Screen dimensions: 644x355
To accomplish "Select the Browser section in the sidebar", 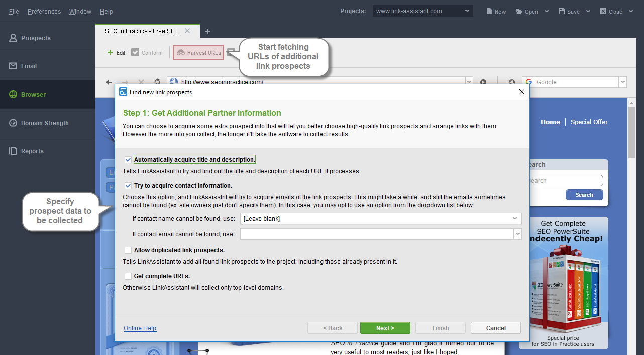I will (48, 95).
